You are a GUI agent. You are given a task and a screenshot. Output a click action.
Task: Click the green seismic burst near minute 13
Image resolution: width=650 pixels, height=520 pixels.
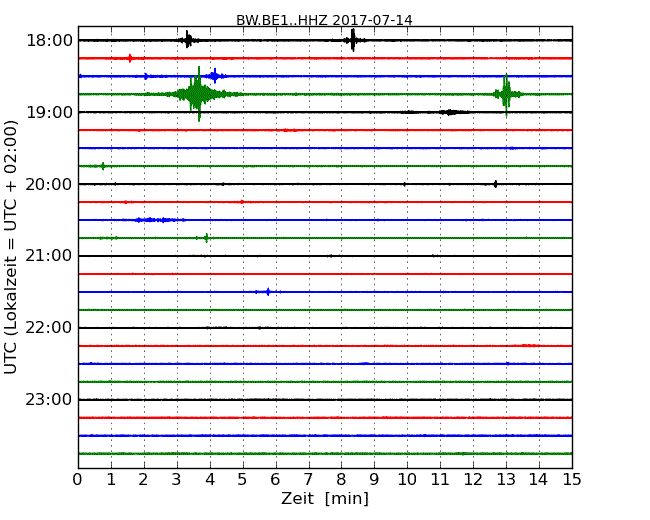(507, 94)
